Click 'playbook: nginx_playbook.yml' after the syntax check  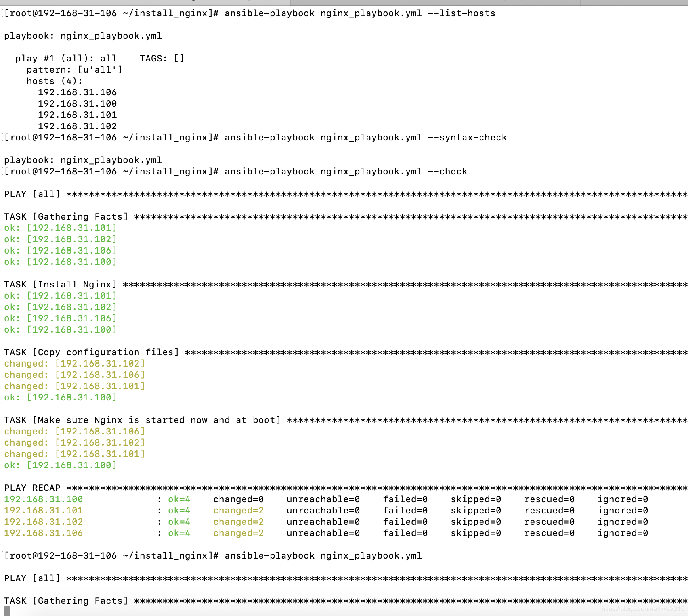point(83,160)
